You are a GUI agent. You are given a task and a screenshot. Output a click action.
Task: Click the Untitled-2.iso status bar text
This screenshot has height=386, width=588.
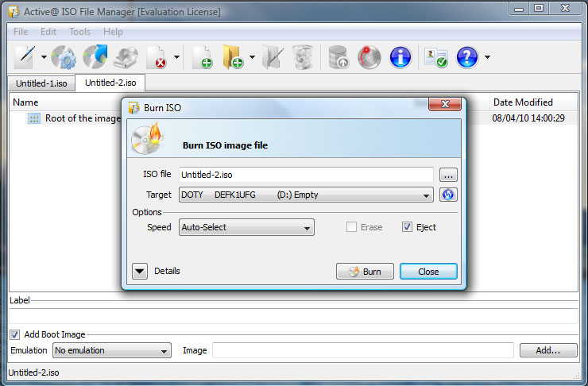point(33,372)
